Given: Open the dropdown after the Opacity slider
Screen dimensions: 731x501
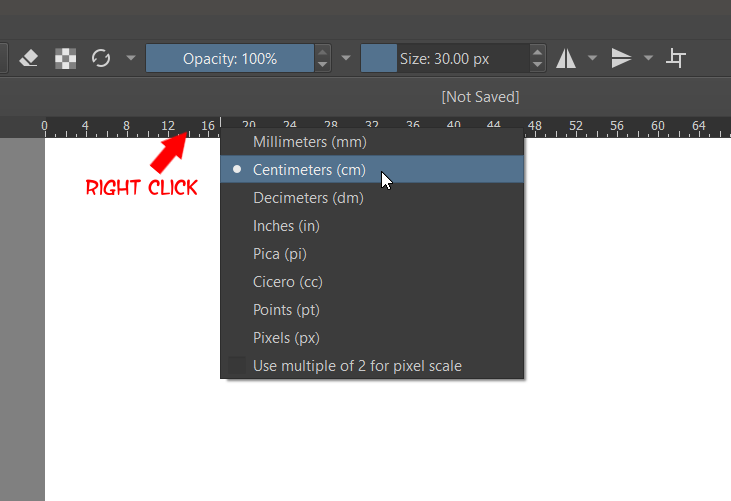Looking at the screenshot, I should pos(346,58).
